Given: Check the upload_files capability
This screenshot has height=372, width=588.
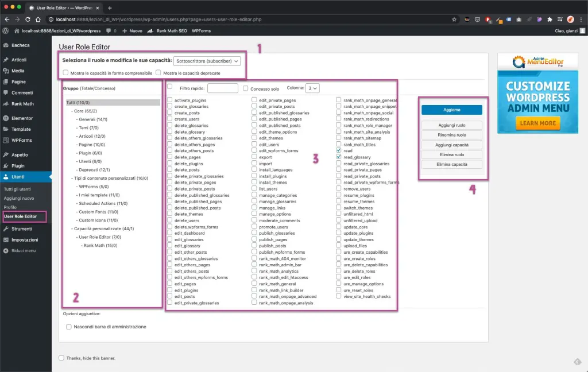Looking at the screenshot, I should pyautogui.click(x=339, y=245).
